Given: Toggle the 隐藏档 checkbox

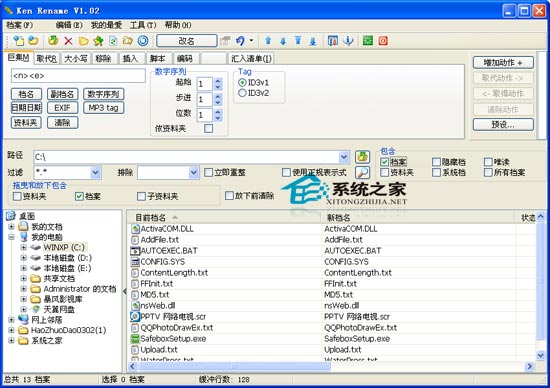Looking at the screenshot, I should (x=436, y=162).
